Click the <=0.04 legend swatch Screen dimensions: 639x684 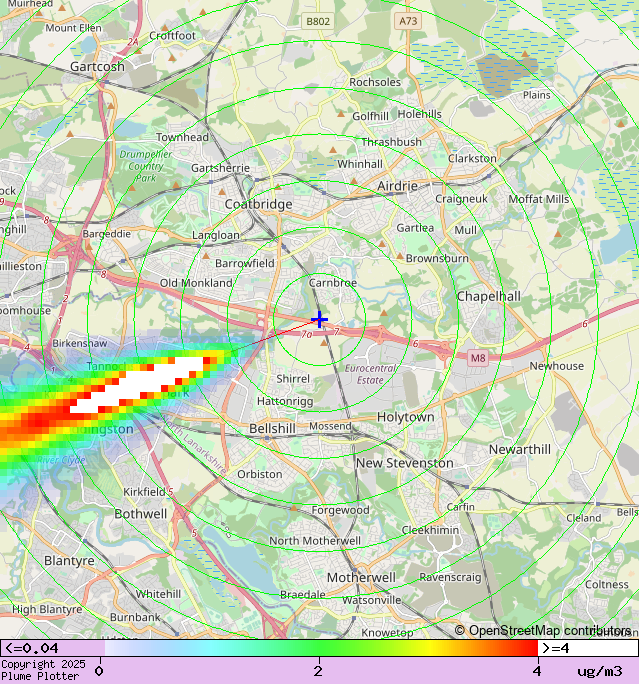click(52, 648)
